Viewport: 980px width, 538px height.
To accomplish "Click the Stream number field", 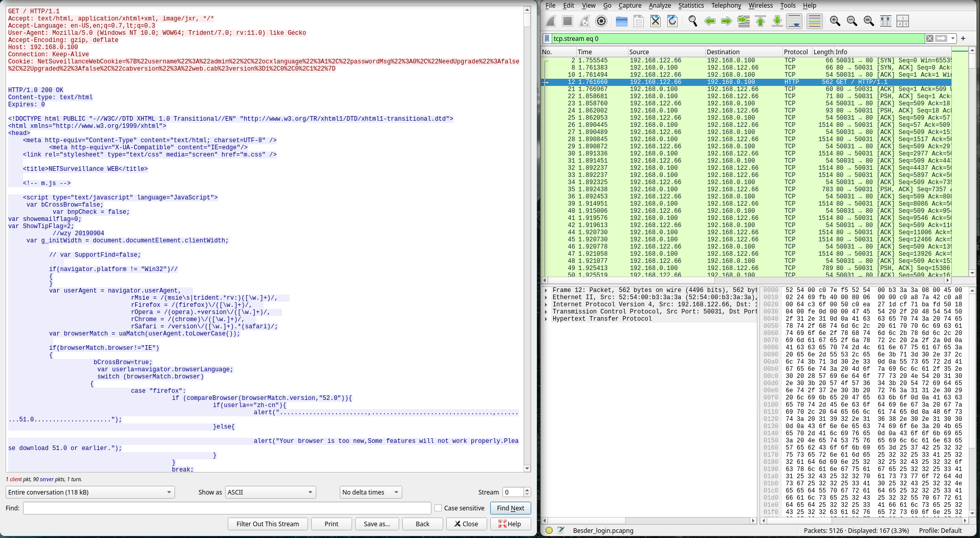I will coord(513,492).
